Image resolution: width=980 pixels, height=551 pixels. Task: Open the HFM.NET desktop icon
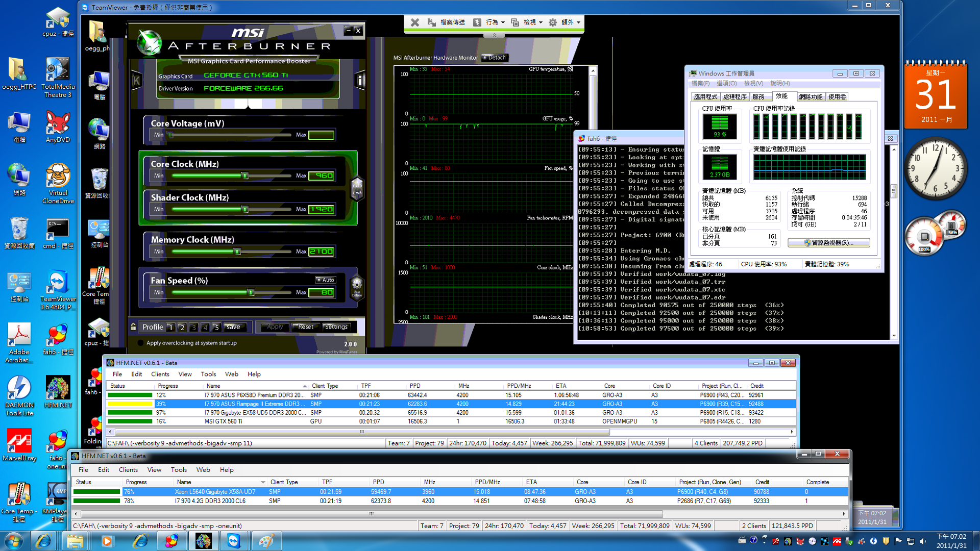click(x=58, y=392)
